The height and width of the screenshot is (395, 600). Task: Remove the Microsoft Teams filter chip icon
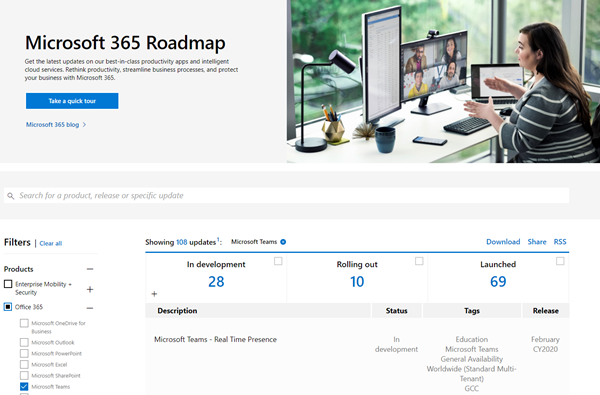coord(283,242)
